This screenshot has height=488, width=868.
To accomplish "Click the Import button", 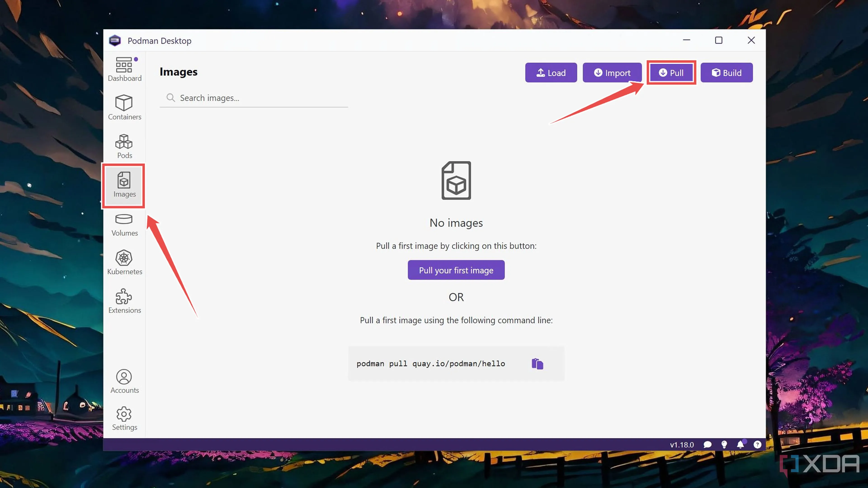I will (612, 73).
